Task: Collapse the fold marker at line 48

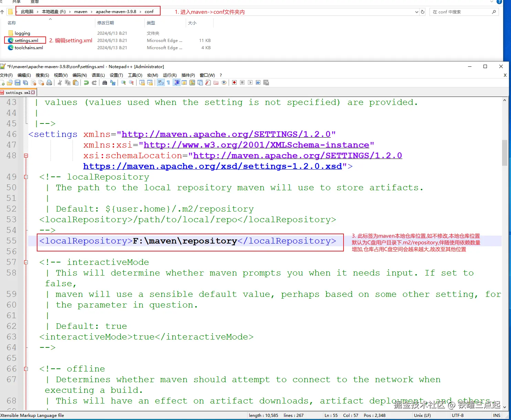Action: click(26, 155)
